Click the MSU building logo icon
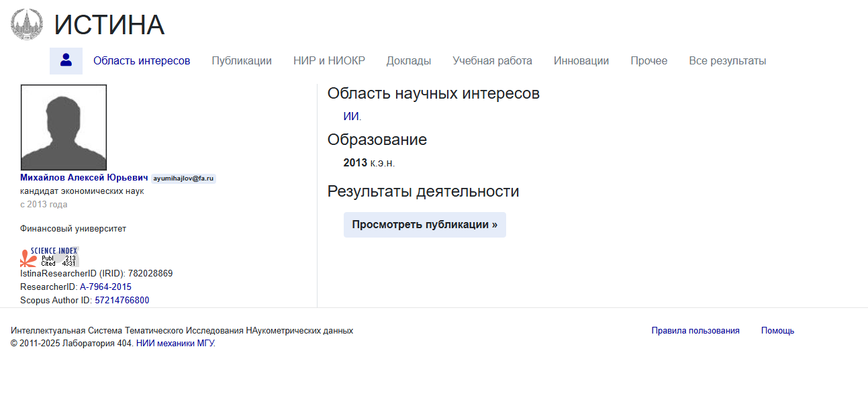868x406 pixels. coord(27,24)
